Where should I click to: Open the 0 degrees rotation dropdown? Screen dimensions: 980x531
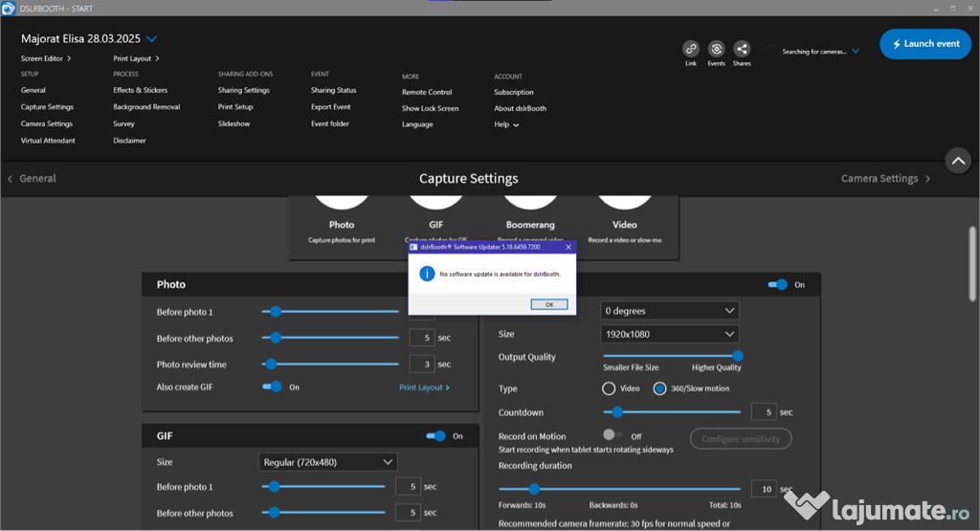pos(669,311)
